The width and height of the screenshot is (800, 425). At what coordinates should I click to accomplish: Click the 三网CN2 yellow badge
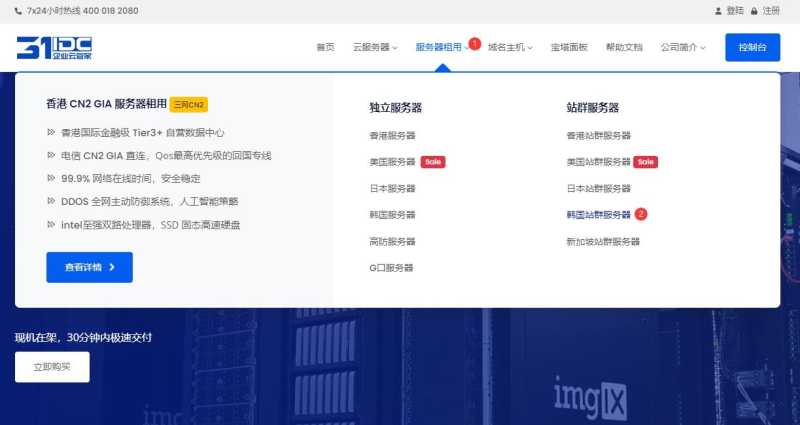pos(188,105)
